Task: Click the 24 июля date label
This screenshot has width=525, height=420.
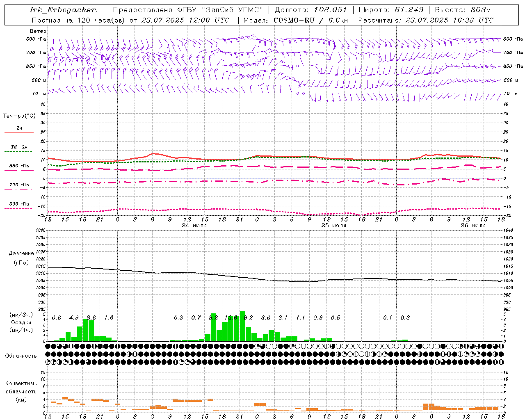Action: pyautogui.click(x=194, y=226)
